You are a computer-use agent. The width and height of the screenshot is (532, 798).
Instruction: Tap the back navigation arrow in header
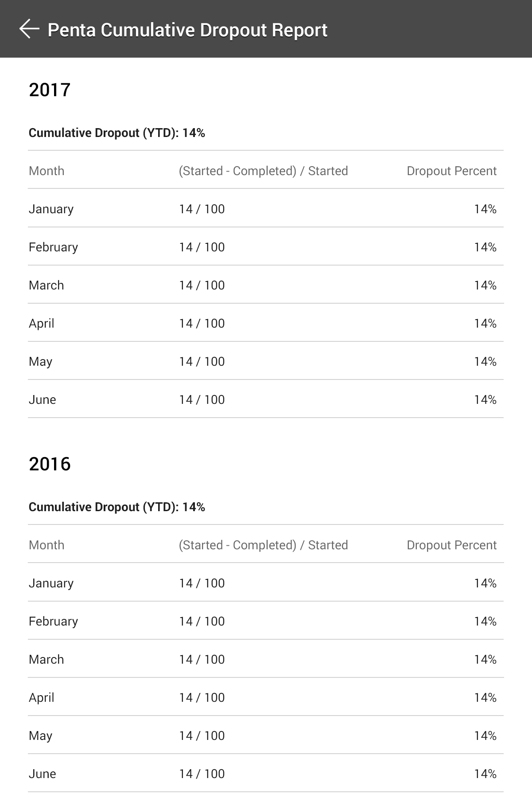(x=28, y=29)
